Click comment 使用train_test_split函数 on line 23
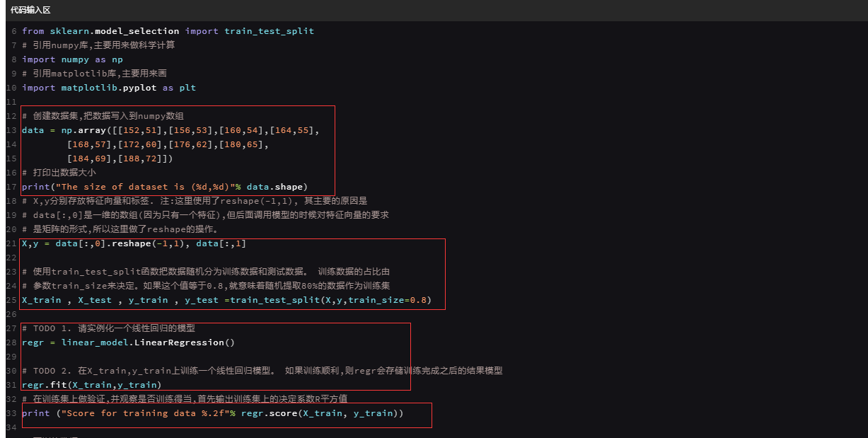Screen dimensions: 868x438 206,272
